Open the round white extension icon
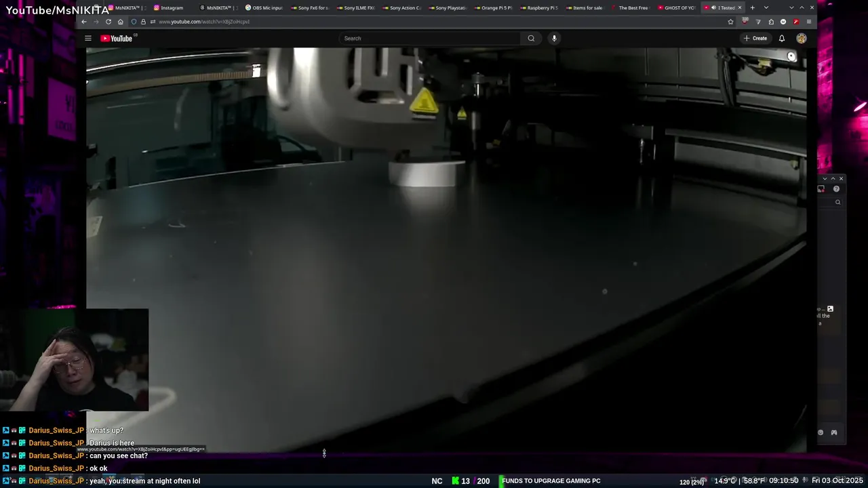Screen dimensions: 868x488 click(783, 22)
